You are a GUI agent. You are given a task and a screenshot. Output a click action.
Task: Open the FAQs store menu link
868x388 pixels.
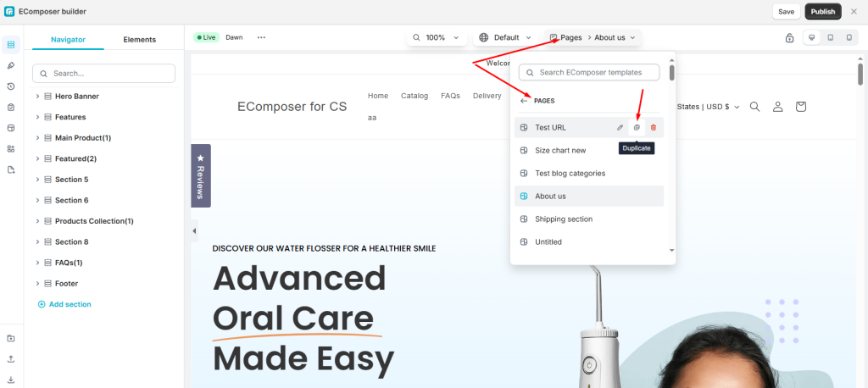(x=451, y=96)
